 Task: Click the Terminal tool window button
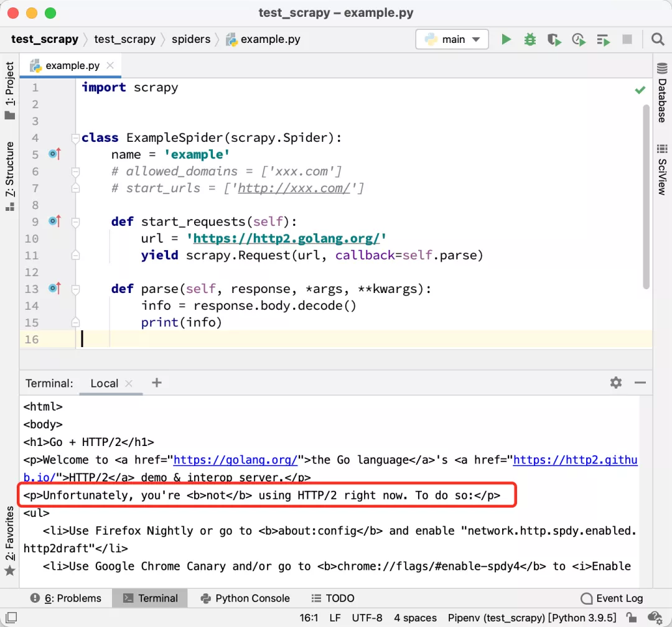coord(150,598)
